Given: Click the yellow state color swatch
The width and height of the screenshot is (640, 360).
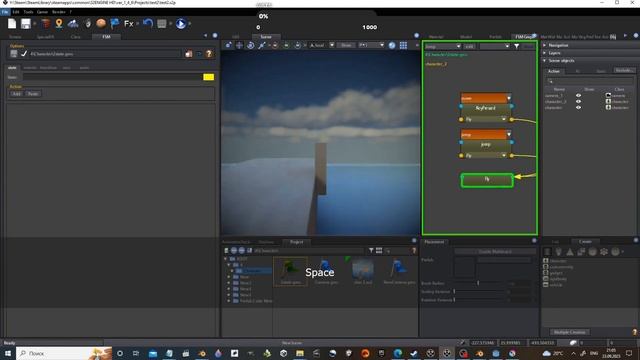Looking at the screenshot, I should tap(208, 77).
